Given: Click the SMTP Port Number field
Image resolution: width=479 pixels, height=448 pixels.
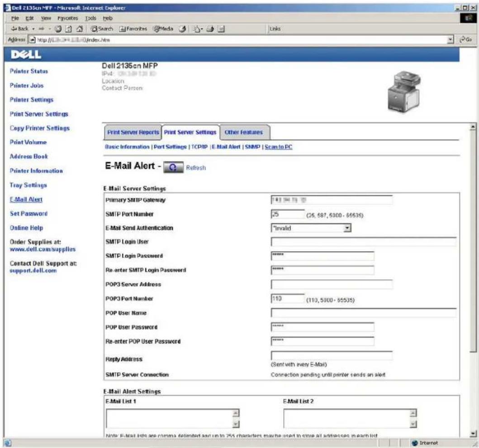Looking at the screenshot, I should [x=288, y=214].
